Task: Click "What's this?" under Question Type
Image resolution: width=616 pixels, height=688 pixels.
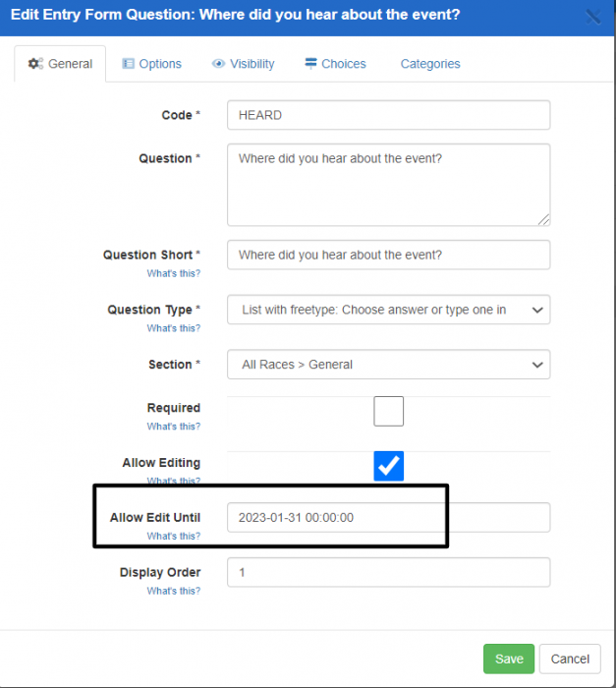Action: coord(174,328)
